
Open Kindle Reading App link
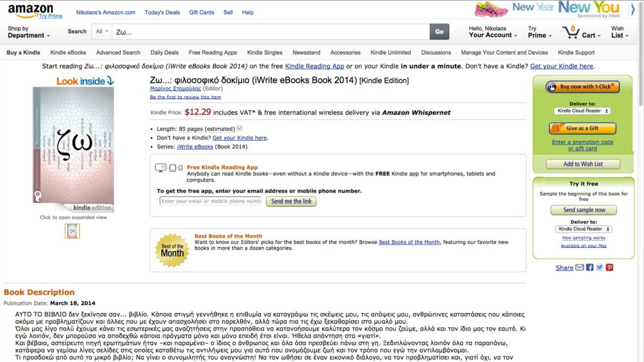pos(314,66)
